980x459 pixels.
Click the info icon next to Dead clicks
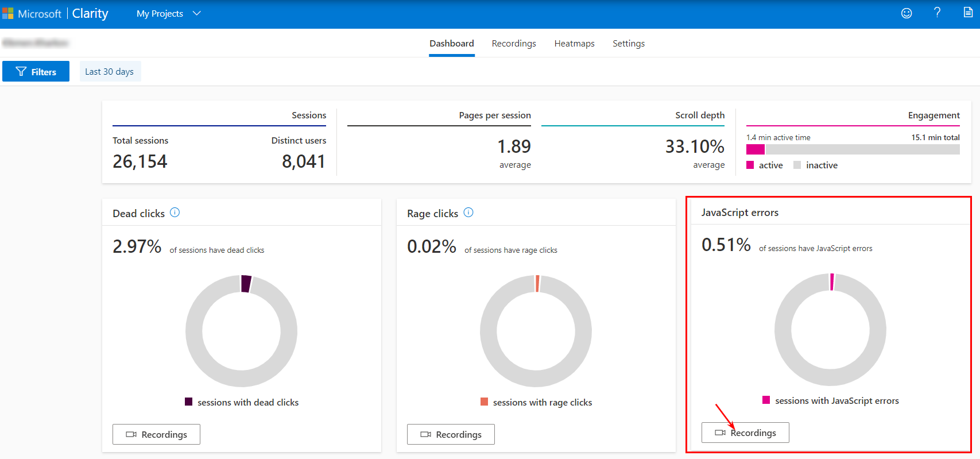pos(175,213)
